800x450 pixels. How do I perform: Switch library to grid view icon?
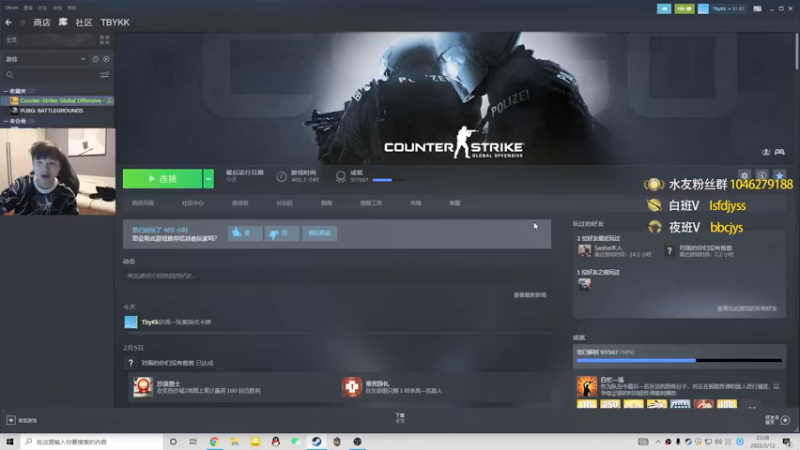pyautogui.click(x=105, y=40)
